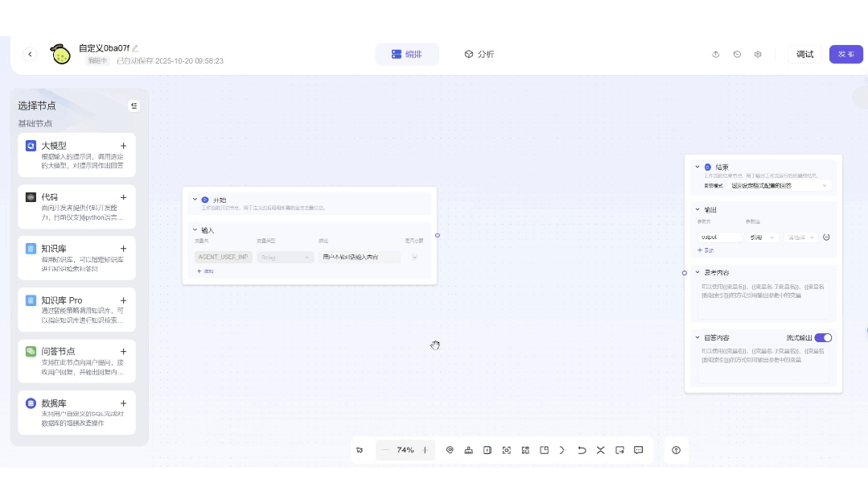Image resolution: width=868 pixels, height=504 pixels.
Task: Click the 发布 button
Action: pyautogui.click(x=845, y=54)
